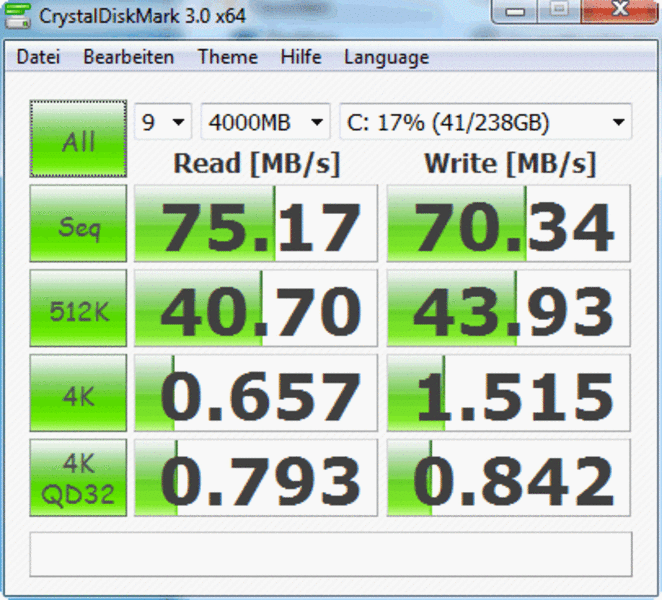This screenshot has height=600, width=662.
Task: Click the Seq read result 75.17
Action: (256, 223)
